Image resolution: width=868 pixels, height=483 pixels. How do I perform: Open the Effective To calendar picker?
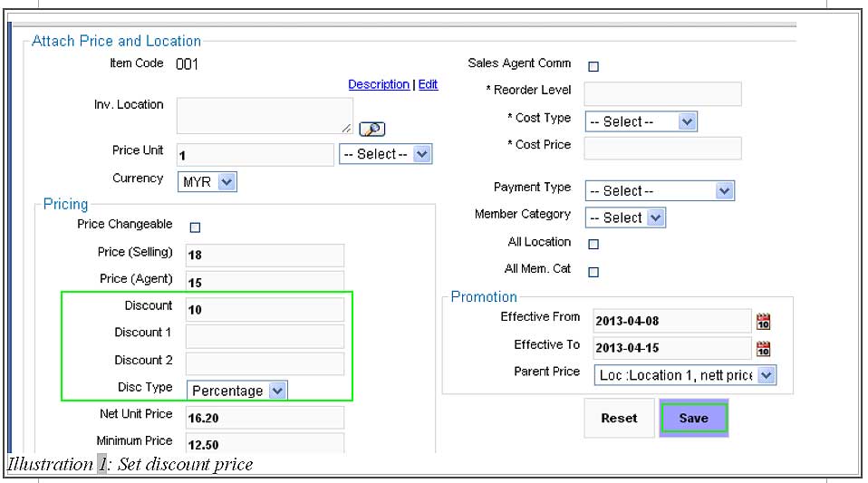[764, 349]
